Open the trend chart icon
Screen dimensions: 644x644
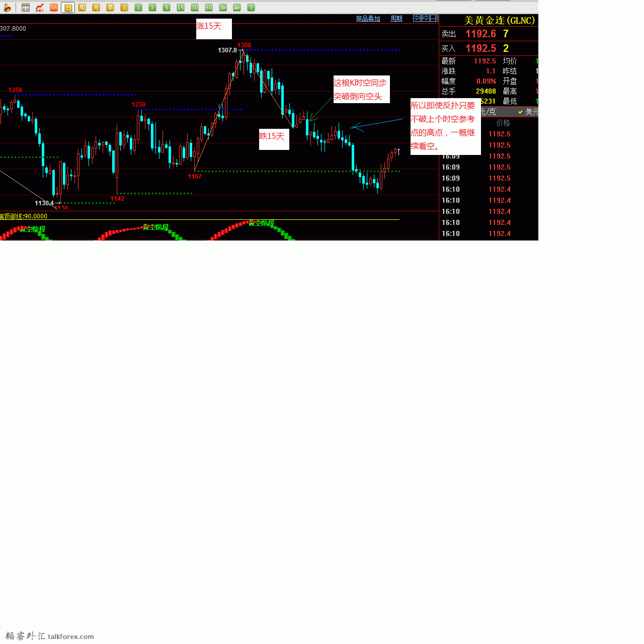tap(40, 8)
